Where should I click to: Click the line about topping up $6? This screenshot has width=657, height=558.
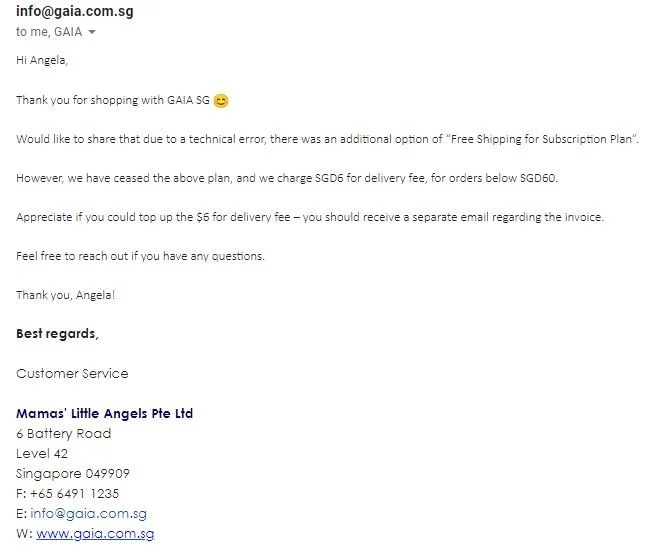310,217
